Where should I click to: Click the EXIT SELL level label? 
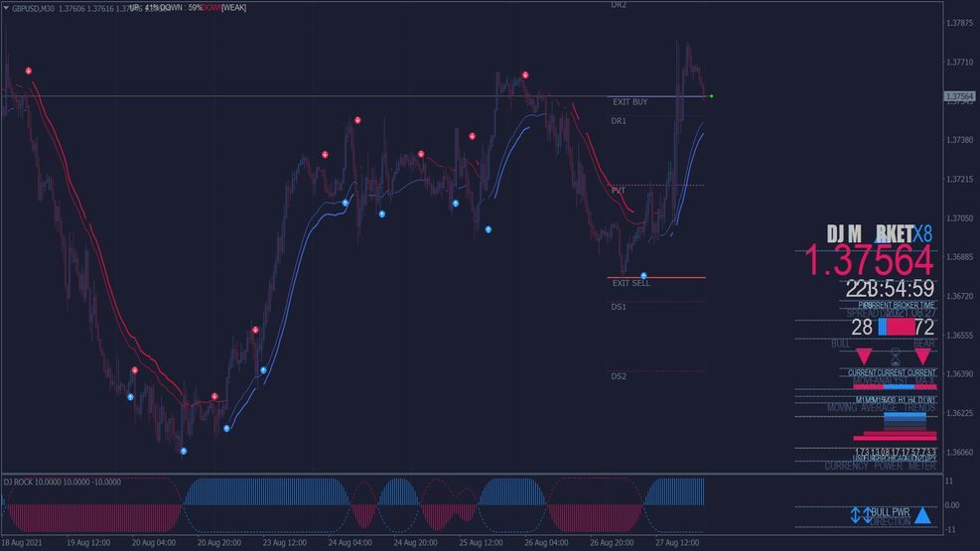(631, 283)
